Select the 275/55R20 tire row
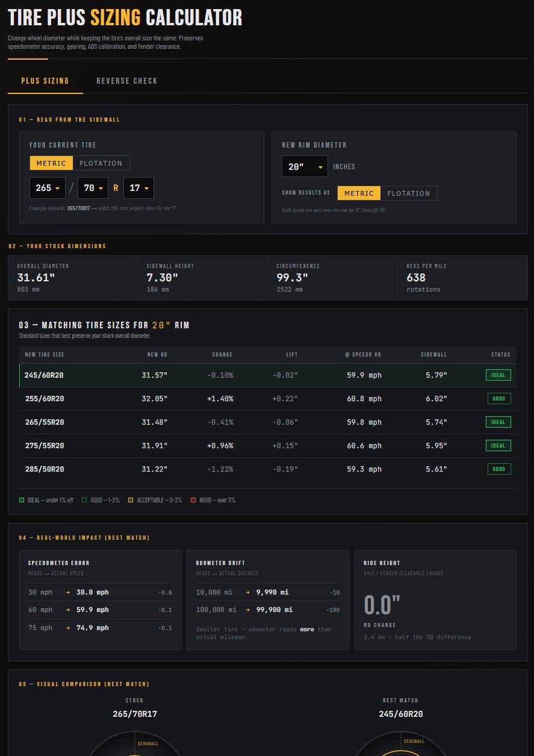The height and width of the screenshot is (756, 534). pyautogui.click(x=268, y=446)
